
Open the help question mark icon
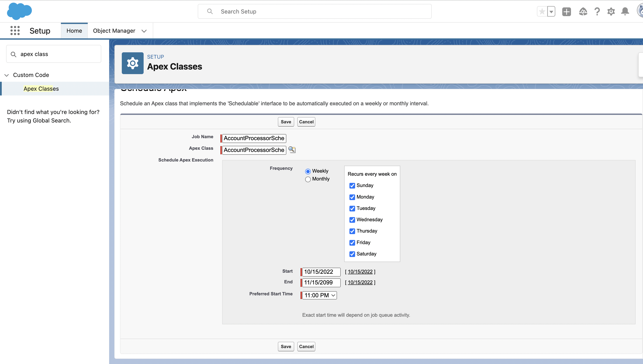coord(597,12)
